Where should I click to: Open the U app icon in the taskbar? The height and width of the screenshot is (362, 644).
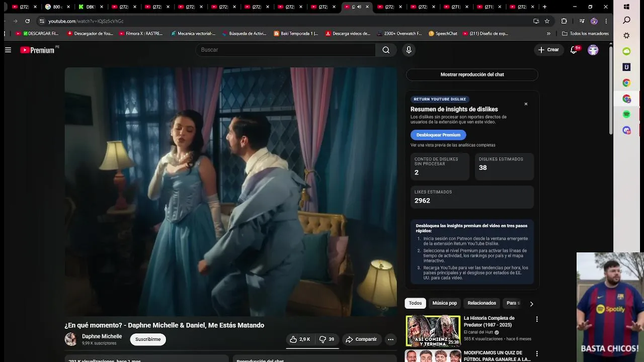pos(626,67)
